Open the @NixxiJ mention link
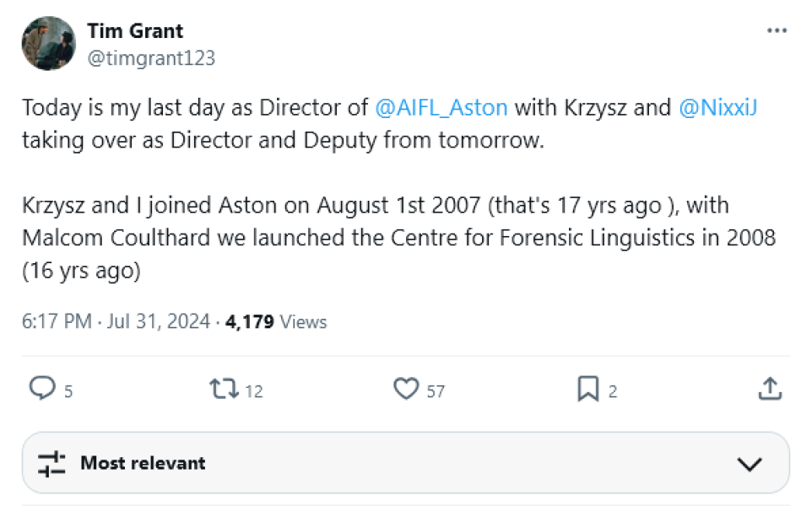Screen dimensions: 812x506 click(x=717, y=108)
